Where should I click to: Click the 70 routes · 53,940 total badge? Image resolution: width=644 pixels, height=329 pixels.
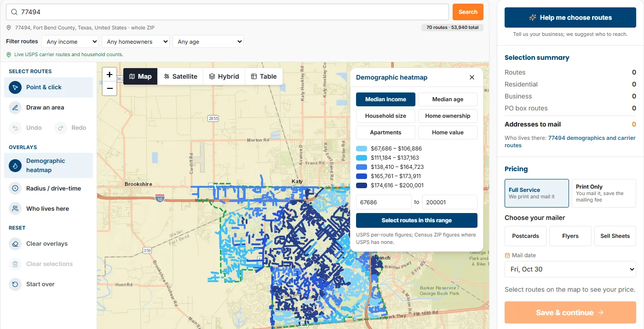[452, 28]
